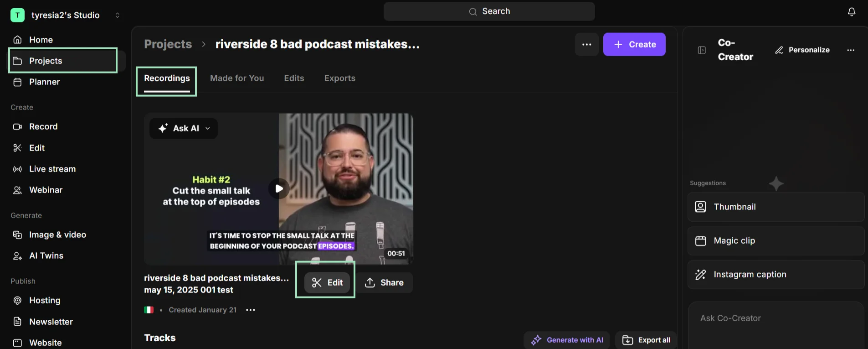Click the Italian flag language icon
Screen dimensions: 868x349
[x=149, y=310]
